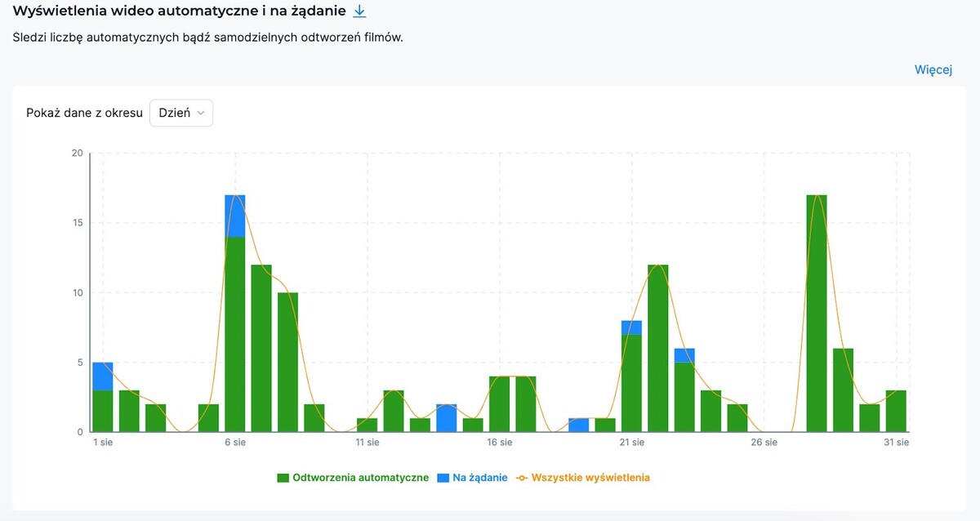Select the green bar for 8 sie

288,363
